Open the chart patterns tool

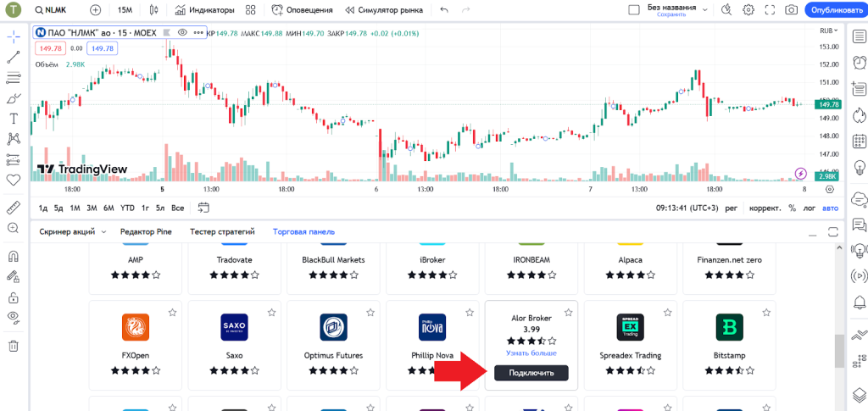tap(14, 139)
